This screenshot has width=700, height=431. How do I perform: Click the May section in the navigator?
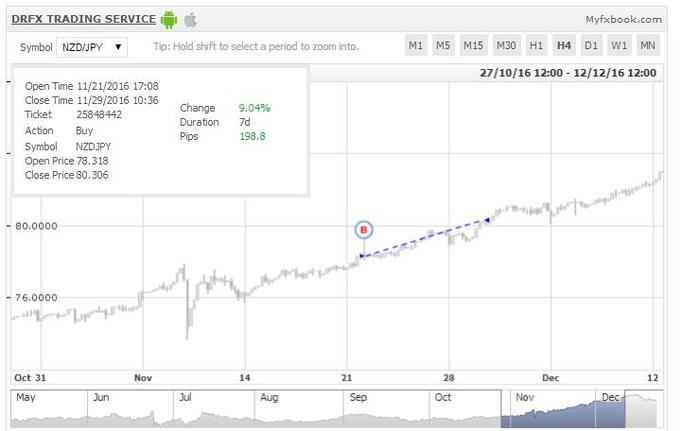[49, 409]
